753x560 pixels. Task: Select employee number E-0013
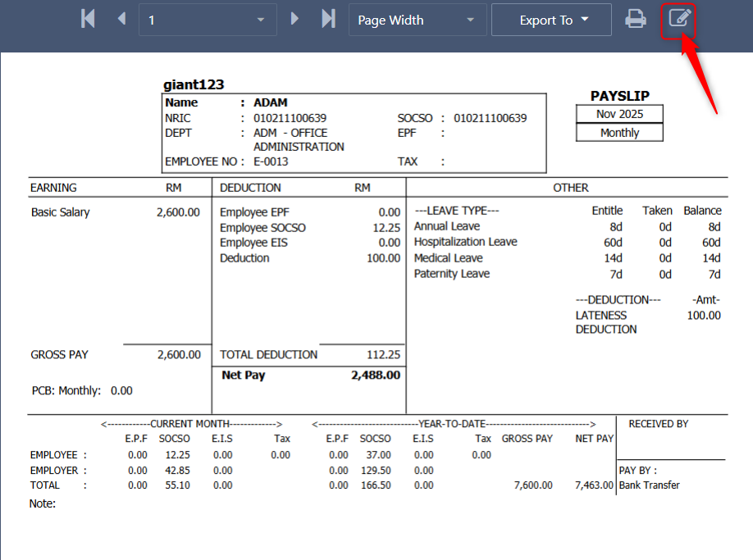271,162
